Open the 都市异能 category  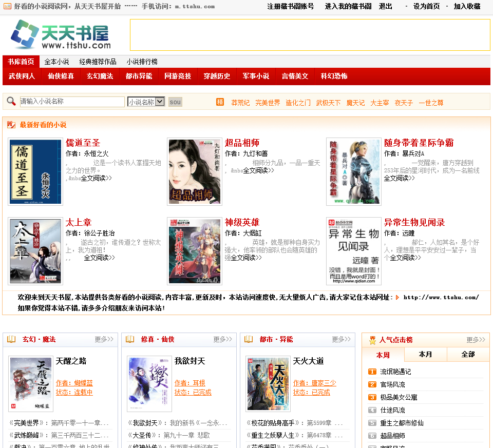(x=139, y=76)
